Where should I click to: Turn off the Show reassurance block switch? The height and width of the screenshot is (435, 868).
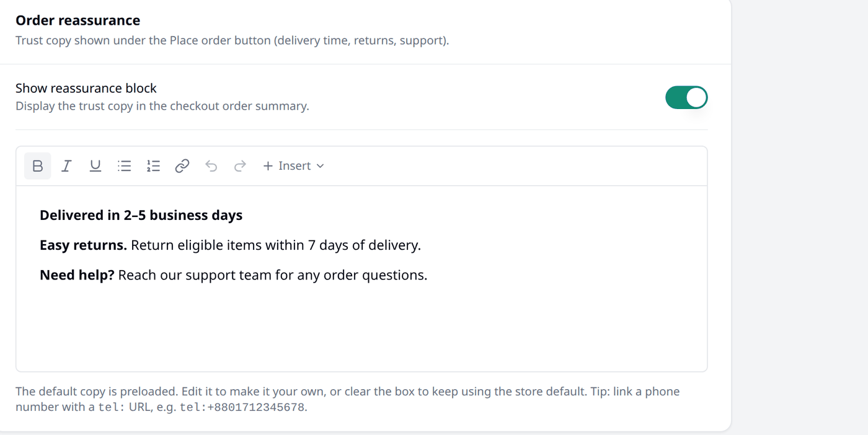[686, 97]
